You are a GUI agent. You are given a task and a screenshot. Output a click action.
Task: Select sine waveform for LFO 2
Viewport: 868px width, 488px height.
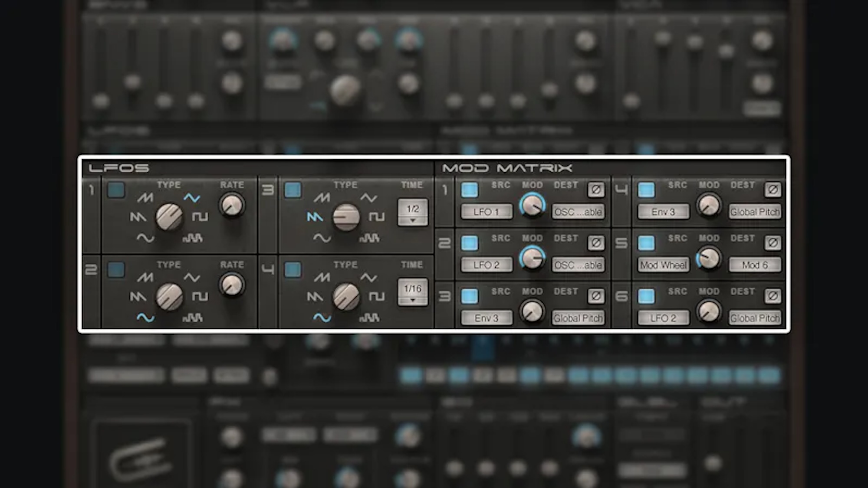(145, 318)
